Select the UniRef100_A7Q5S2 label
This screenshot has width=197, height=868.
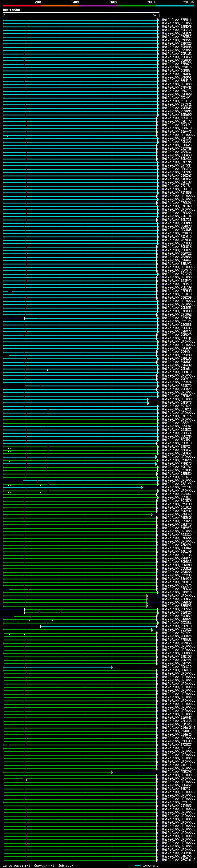point(176,37)
